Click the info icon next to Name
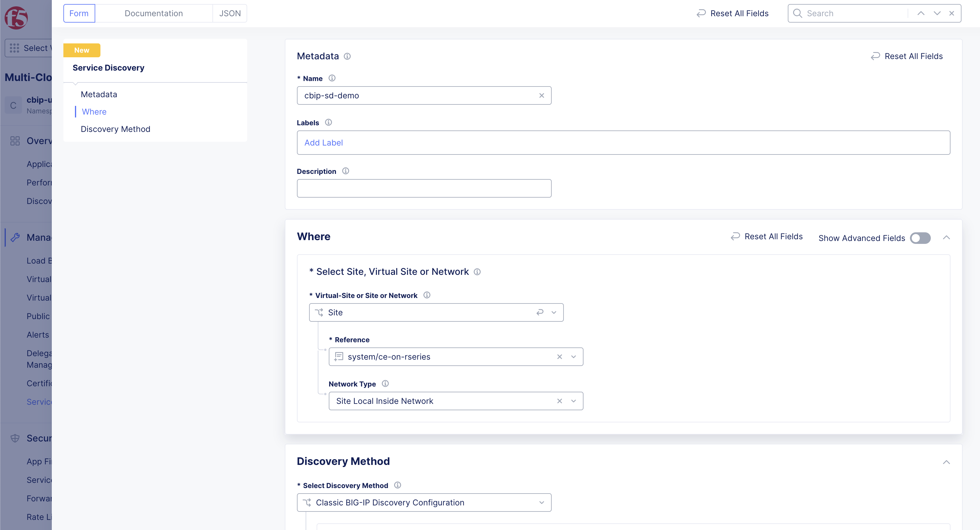Image resolution: width=980 pixels, height=530 pixels. click(x=332, y=78)
